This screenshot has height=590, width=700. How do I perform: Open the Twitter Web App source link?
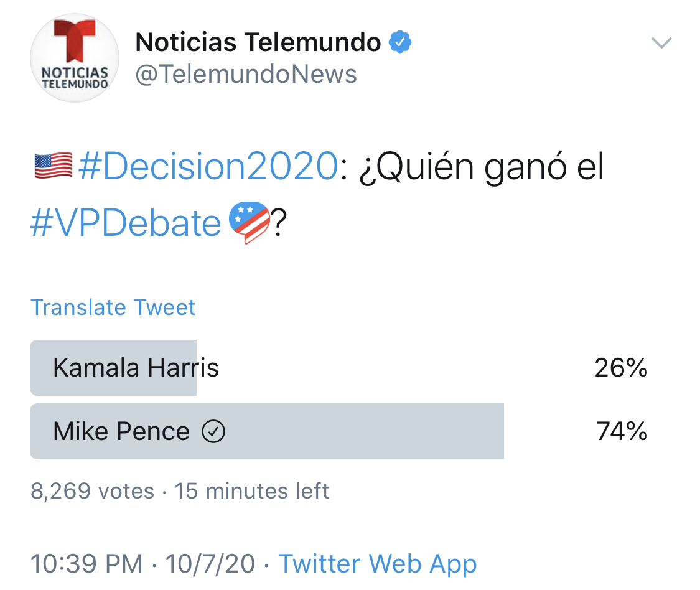click(378, 564)
